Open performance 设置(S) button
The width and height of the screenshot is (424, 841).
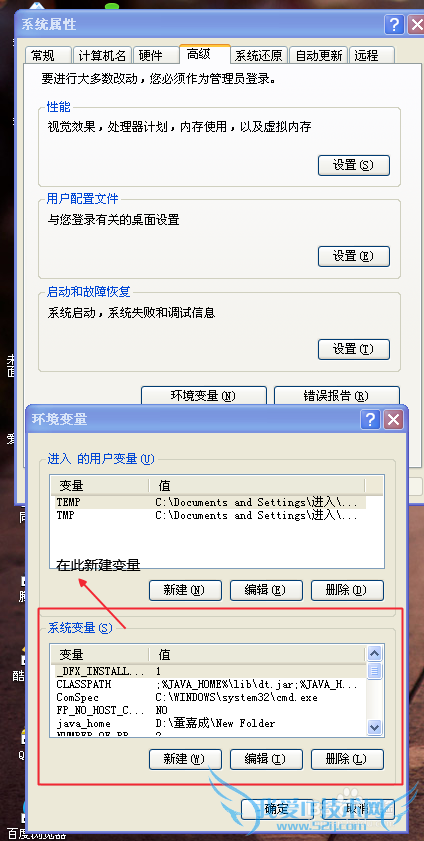point(354,165)
